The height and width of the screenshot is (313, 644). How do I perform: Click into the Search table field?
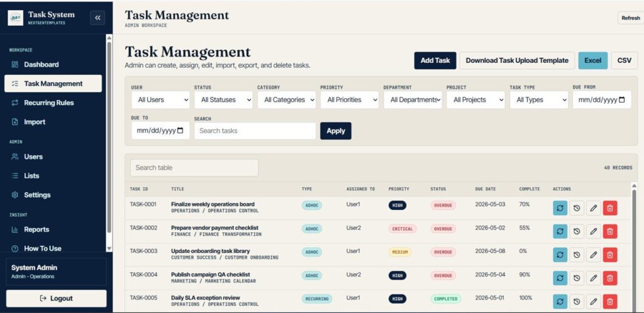(x=194, y=168)
